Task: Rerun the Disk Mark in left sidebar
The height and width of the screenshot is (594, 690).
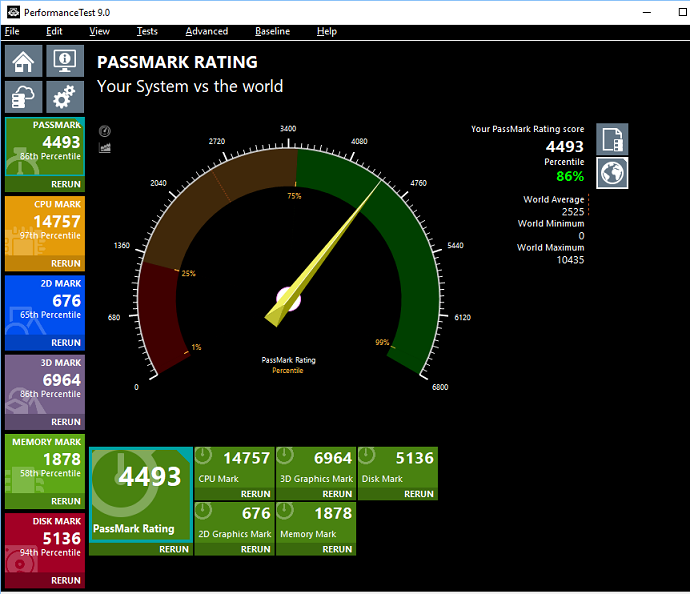Action: 66,580
